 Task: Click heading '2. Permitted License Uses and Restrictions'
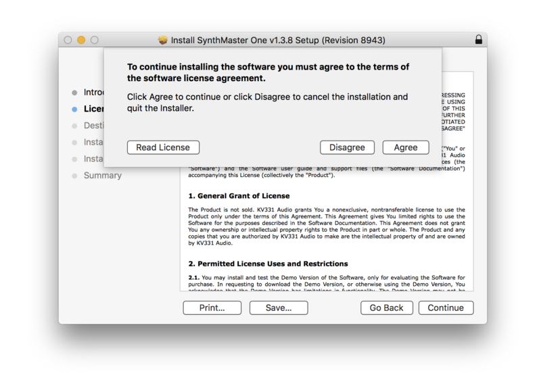tap(268, 264)
